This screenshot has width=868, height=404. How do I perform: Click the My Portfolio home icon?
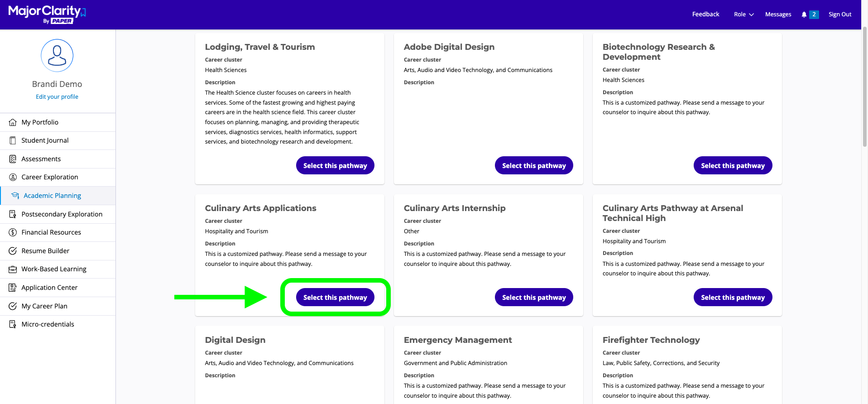(13, 122)
